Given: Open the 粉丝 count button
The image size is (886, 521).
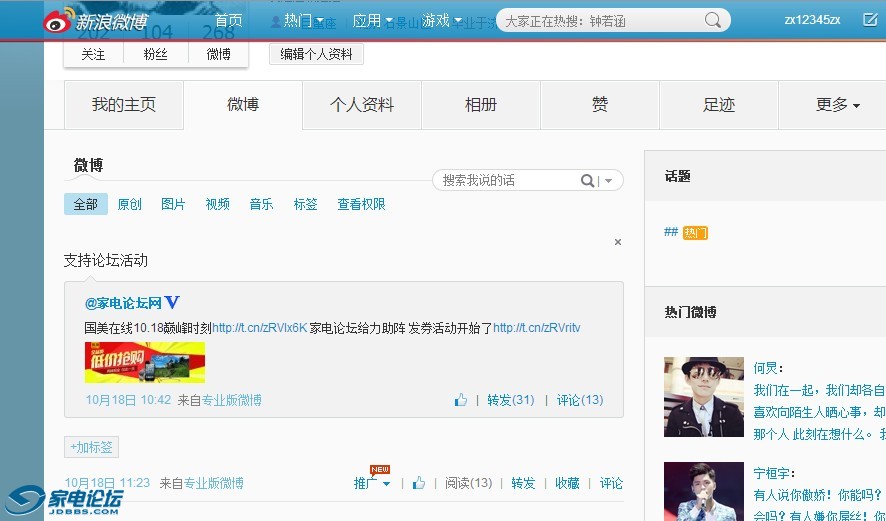Looking at the screenshot, I should pos(155,54).
